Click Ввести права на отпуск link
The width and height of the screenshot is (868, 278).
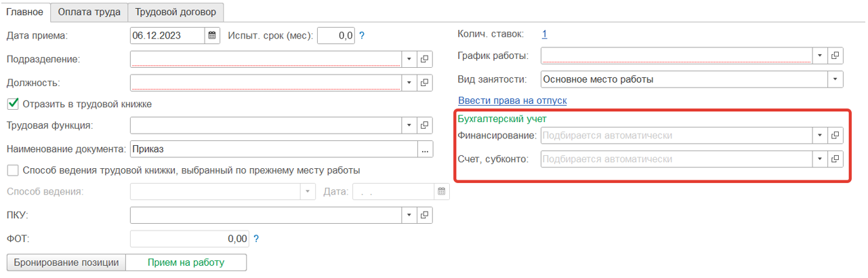point(512,100)
